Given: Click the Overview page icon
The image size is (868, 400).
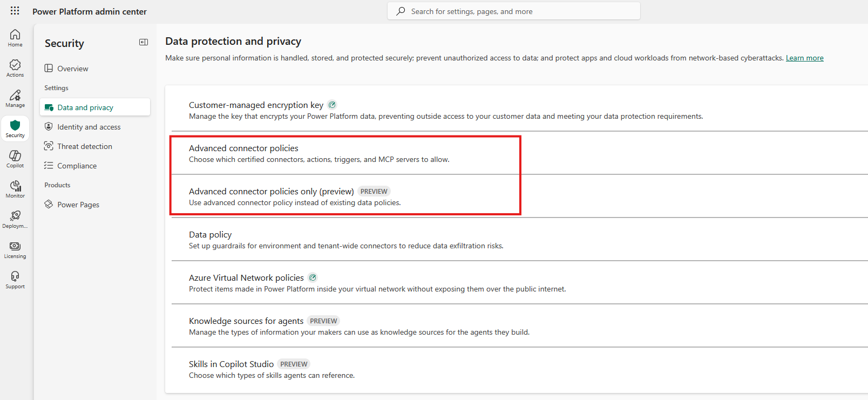Looking at the screenshot, I should (x=49, y=68).
